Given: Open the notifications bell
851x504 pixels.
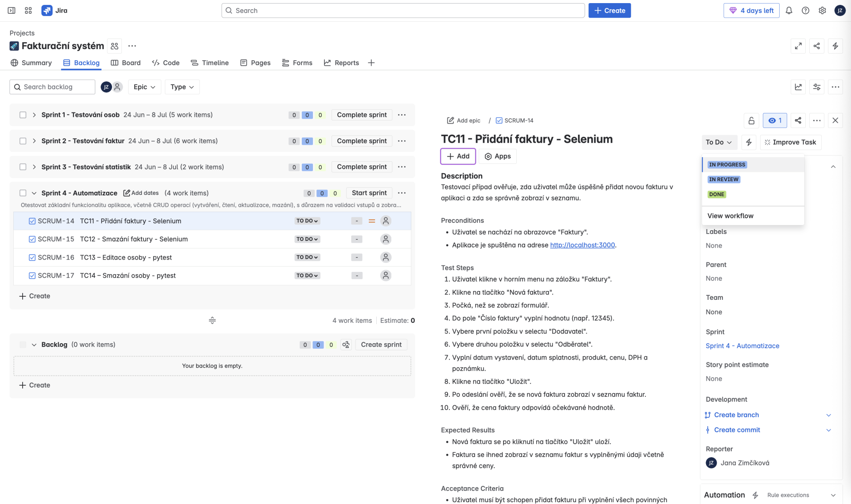Looking at the screenshot, I should pyautogui.click(x=789, y=10).
